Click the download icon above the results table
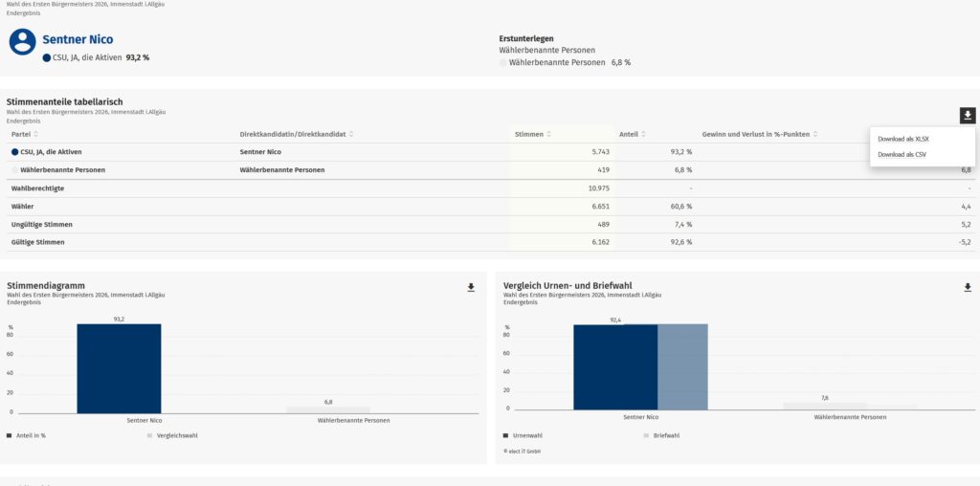The height and width of the screenshot is (486, 980). point(968,116)
